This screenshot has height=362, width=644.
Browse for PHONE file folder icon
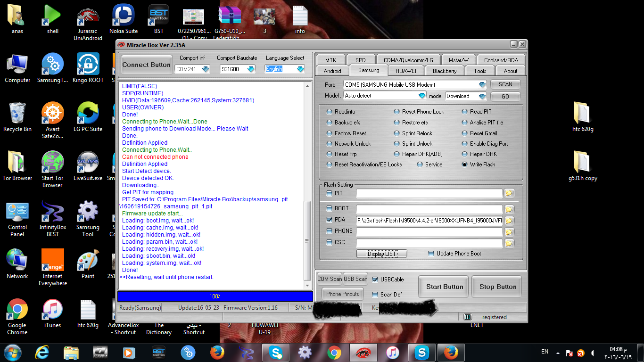(x=509, y=232)
